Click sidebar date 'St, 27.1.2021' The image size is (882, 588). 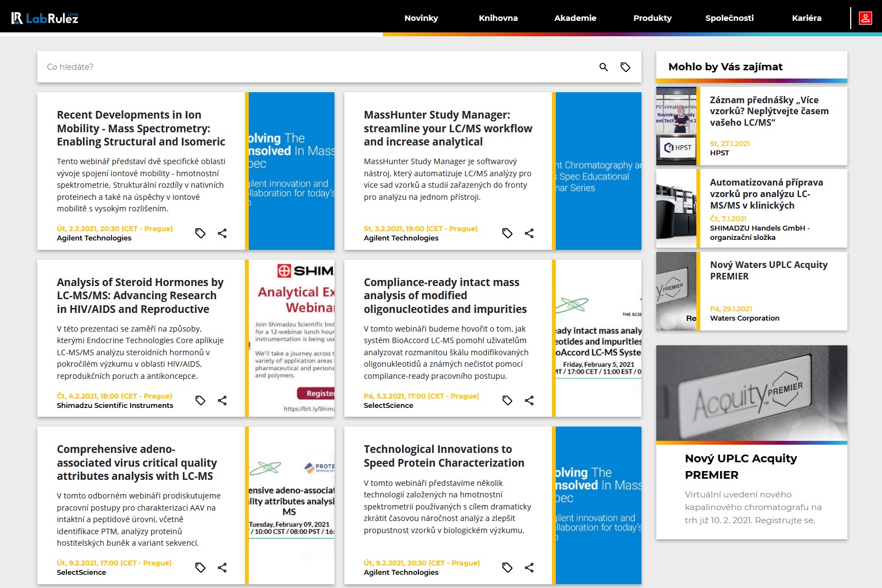click(730, 143)
